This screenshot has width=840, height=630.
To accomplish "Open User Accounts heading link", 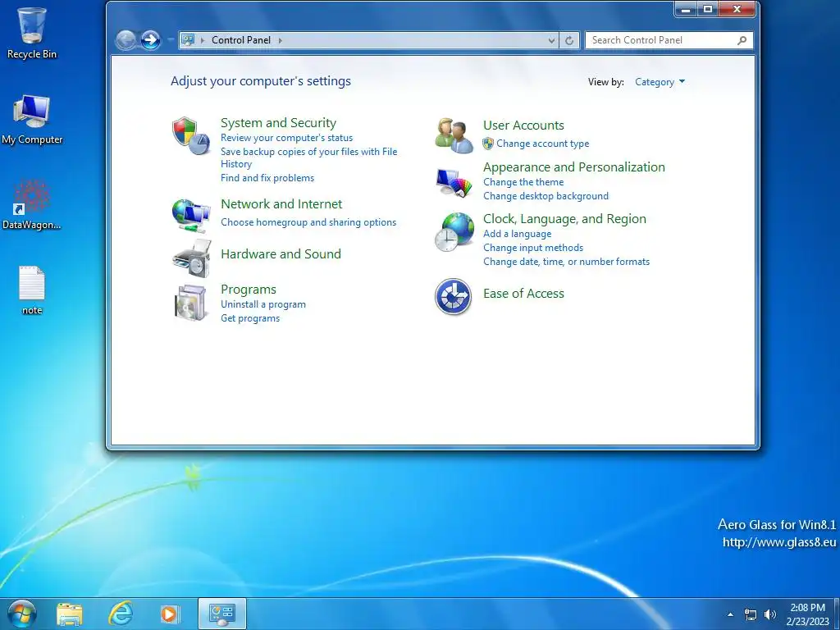I will (x=523, y=126).
